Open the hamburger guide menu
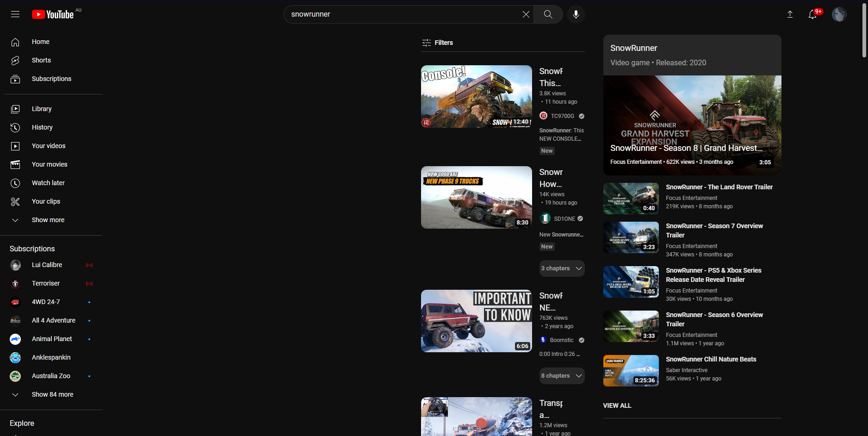The image size is (868, 436). pyautogui.click(x=15, y=14)
